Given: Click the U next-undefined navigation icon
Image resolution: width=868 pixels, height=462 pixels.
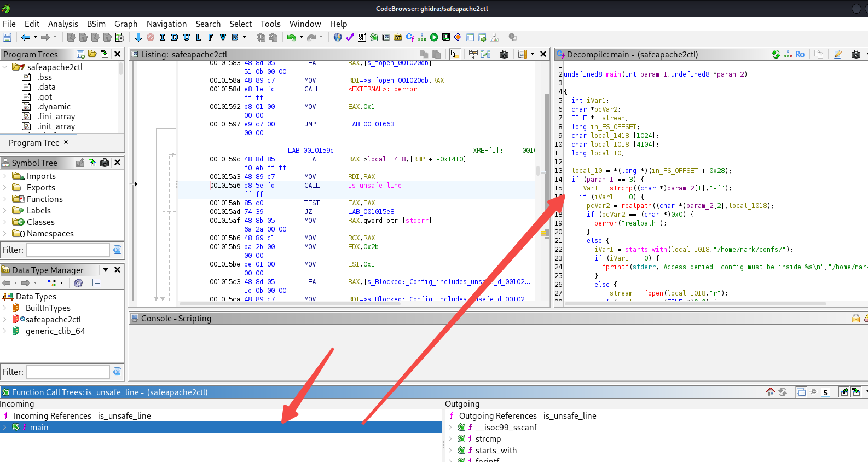Looking at the screenshot, I should pyautogui.click(x=186, y=37).
